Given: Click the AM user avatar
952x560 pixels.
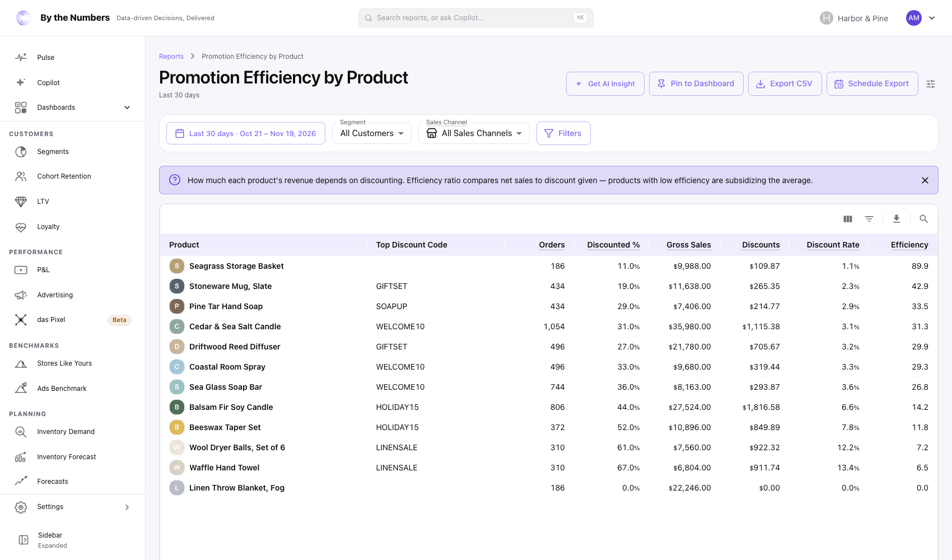Looking at the screenshot, I should point(914,18).
